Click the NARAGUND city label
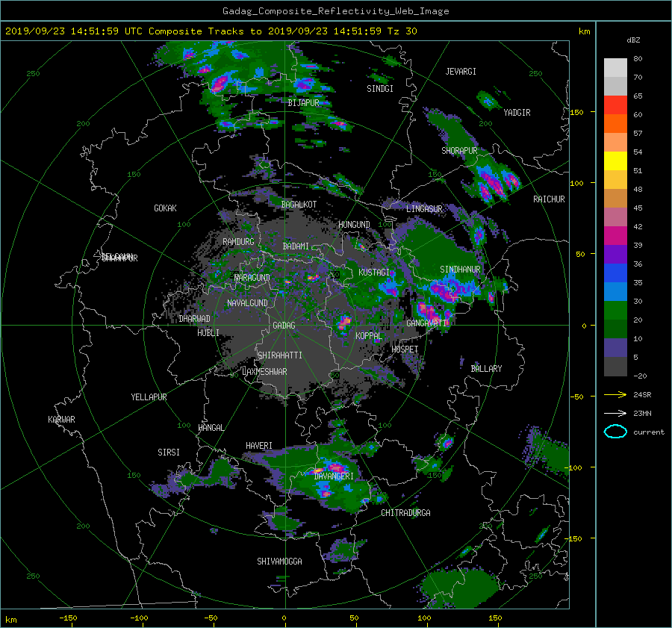Screen dimensions: 672x628 (252, 278)
